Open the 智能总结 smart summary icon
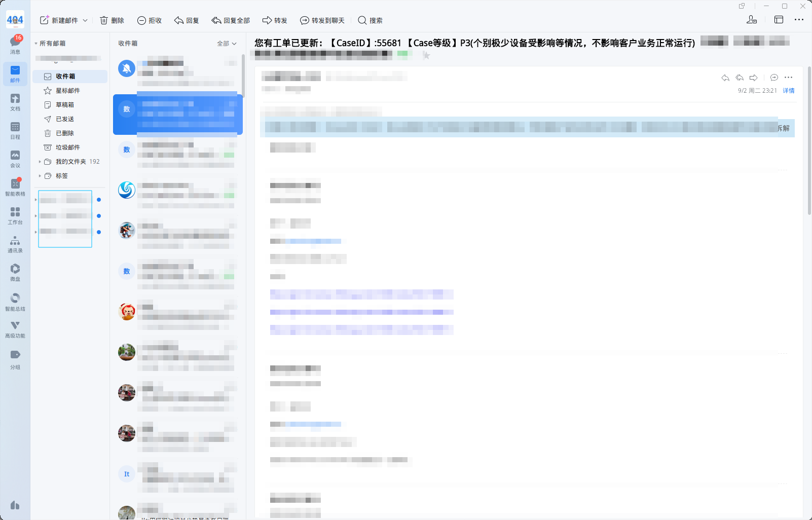Viewport: 812px width, 520px height. pyautogui.click(x=15, y=302)
